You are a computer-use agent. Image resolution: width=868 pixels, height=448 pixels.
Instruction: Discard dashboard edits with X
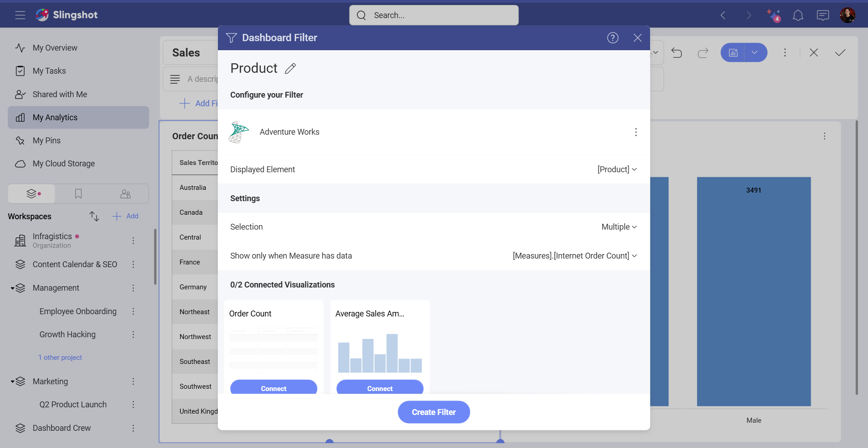coord(814,52)
